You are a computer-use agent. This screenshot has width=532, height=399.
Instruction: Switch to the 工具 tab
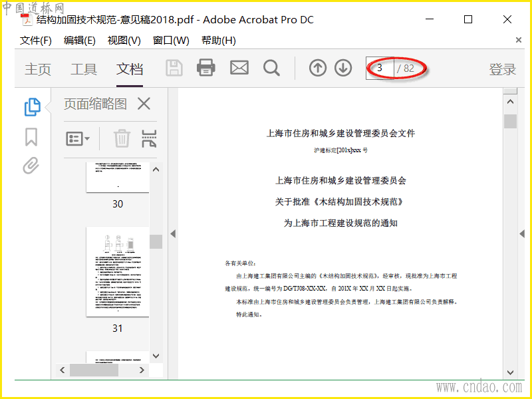pyautogui.click(x=84, y=69)
